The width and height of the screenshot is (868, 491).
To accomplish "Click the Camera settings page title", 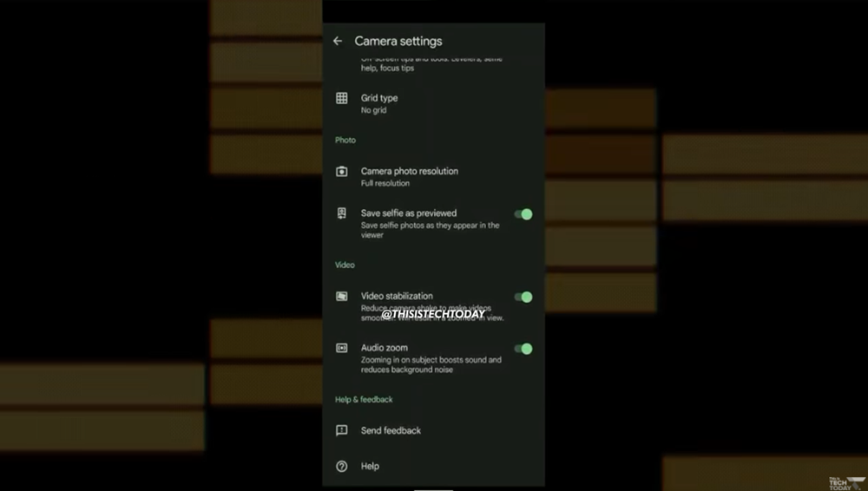I will [x=398, y=41].
